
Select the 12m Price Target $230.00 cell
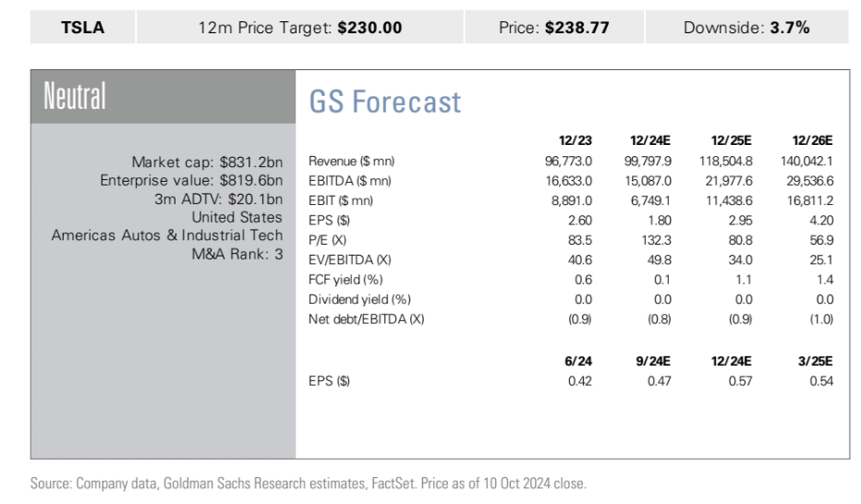[x=300, y=28]
